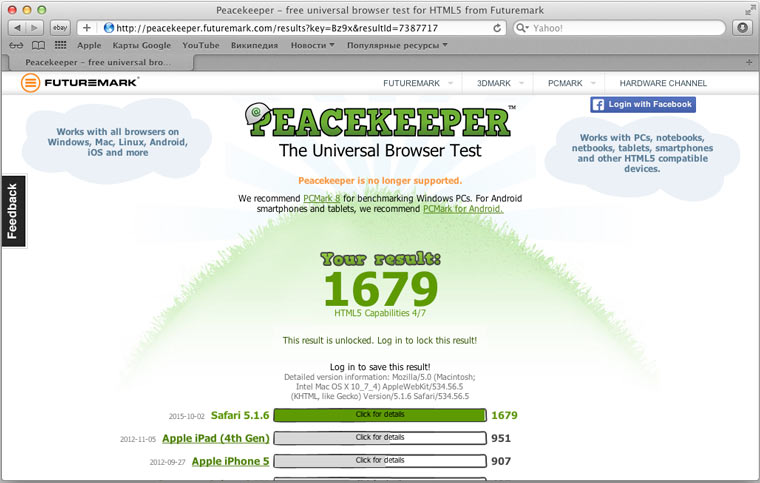Viewport: 760px width, 483px height.
Task: Click the 1679 result score
Action: (x=381, y=289)
